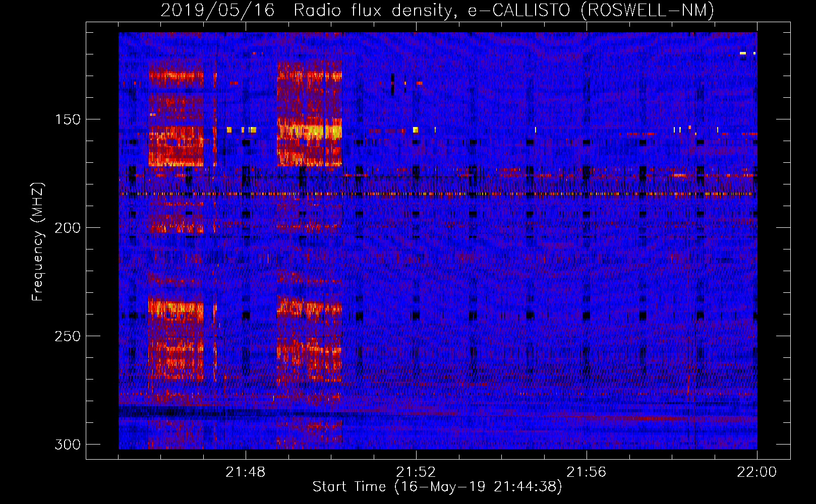Select the 250 frequency axis label

68,336
